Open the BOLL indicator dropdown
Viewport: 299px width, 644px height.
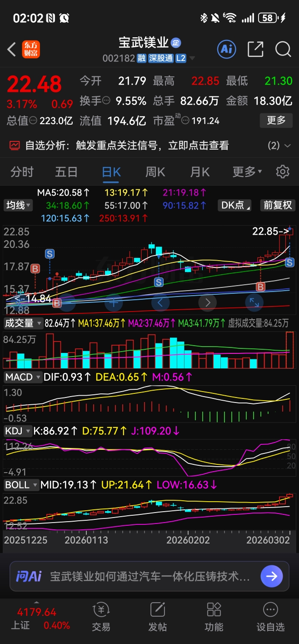point(21,485)
